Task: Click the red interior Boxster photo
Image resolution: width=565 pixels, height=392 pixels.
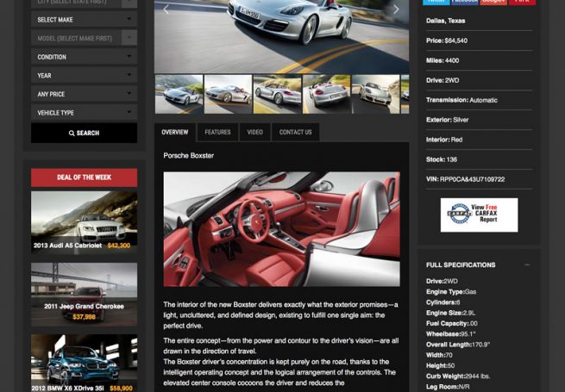Action: (x=281, y=229)
